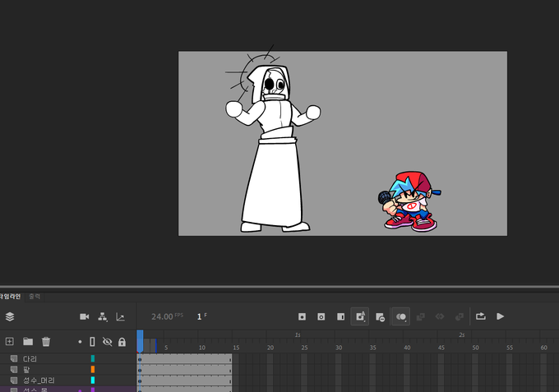Insert a frame with the frame button
Viewport: 559px width, 392px height.
[341, 316]
